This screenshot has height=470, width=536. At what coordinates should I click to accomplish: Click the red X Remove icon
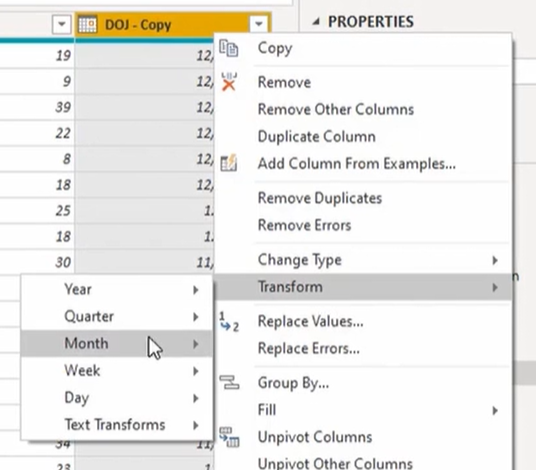point(229,82)
